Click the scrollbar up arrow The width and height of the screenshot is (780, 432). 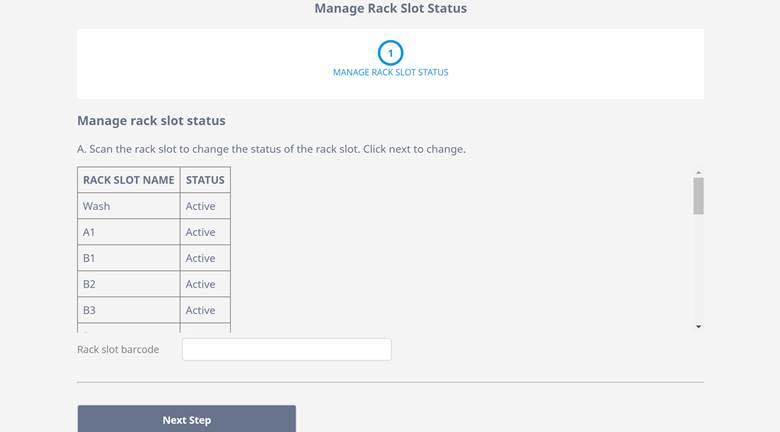(x=698, y=173)
